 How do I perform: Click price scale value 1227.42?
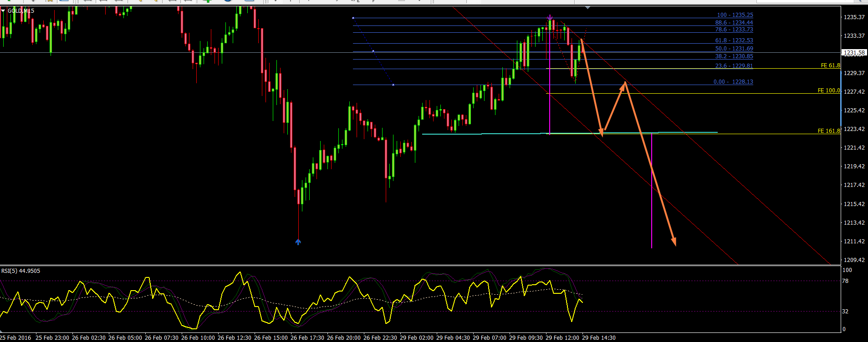coord(854,92)
